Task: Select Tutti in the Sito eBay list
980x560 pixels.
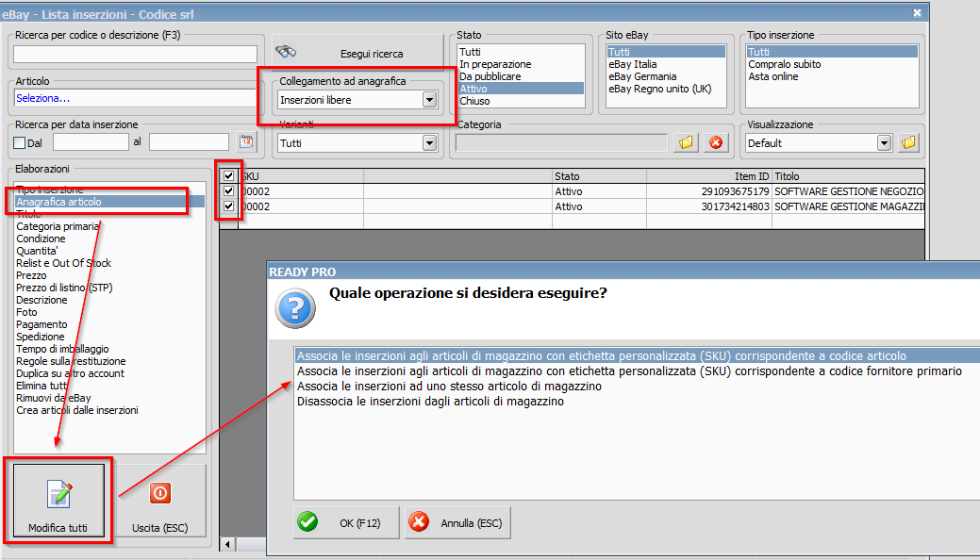Action: pyautogui.click(x=666, y=52)
